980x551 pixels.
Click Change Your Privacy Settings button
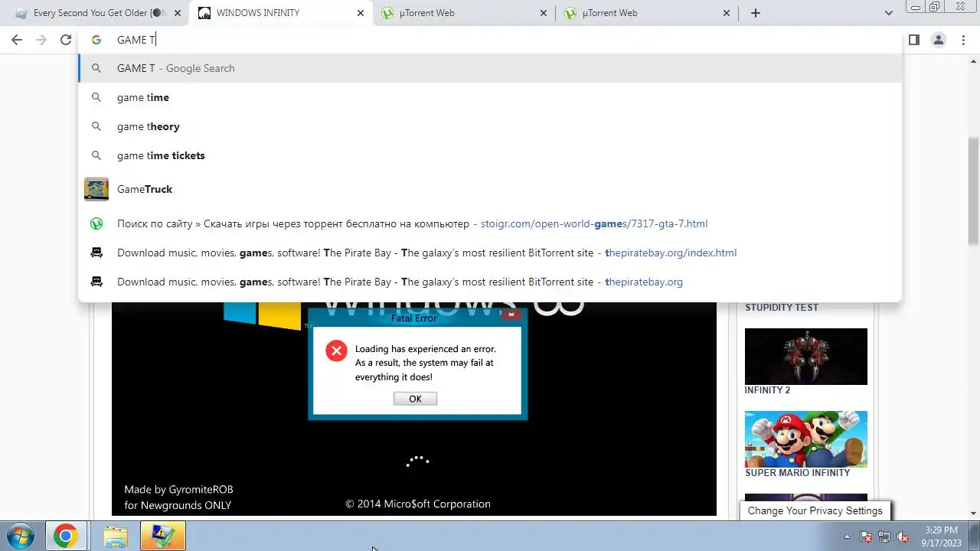tap(815, 510)
